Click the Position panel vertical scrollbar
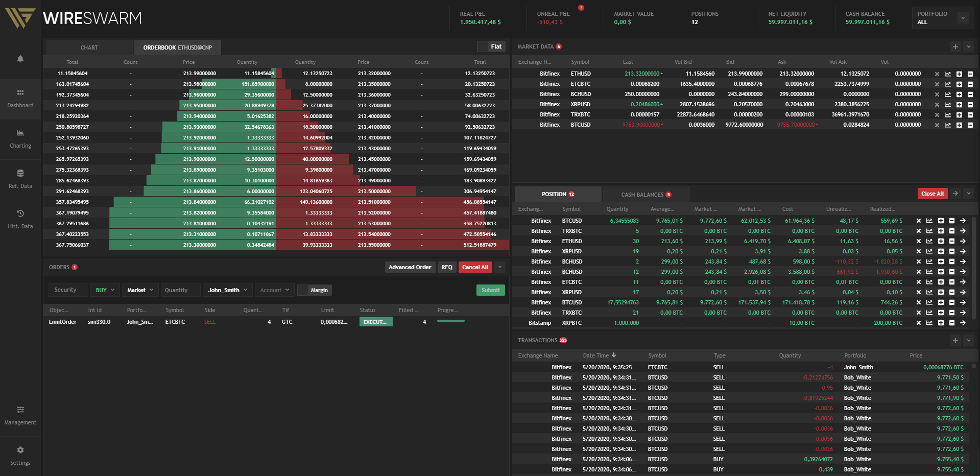The width and height of the screenshot is (980, 476). pos(974,268)
